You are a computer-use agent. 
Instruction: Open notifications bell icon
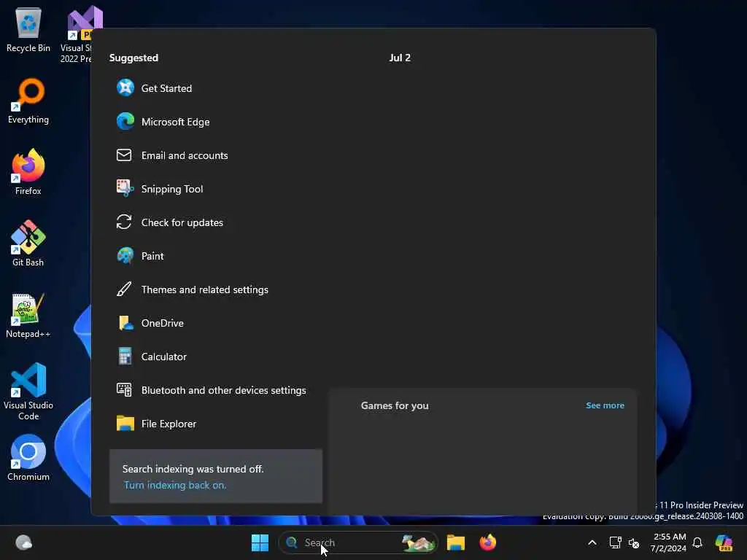pyautogui.click(x=697, y=542)
